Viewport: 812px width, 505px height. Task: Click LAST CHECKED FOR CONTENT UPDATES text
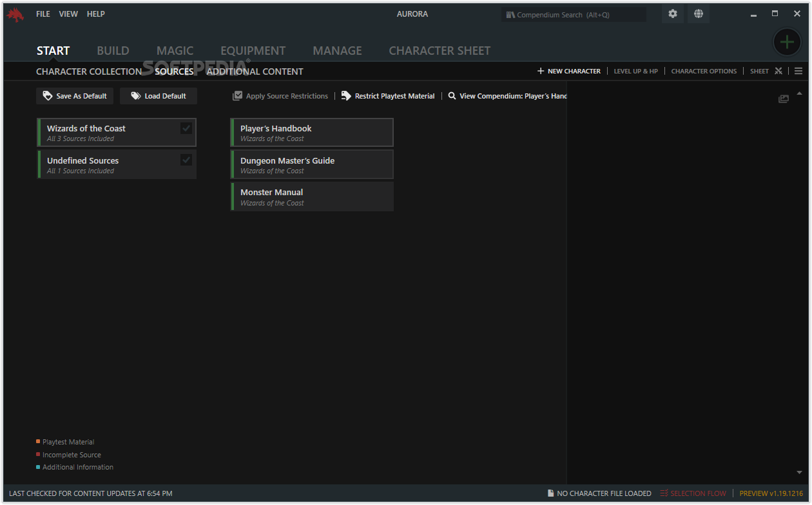pos(91,493)
